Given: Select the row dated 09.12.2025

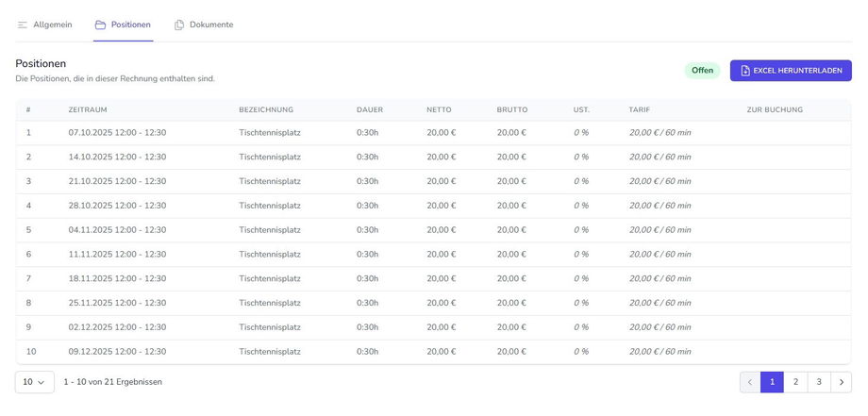Looking at the screenshot, I should (x=117, y=352).
